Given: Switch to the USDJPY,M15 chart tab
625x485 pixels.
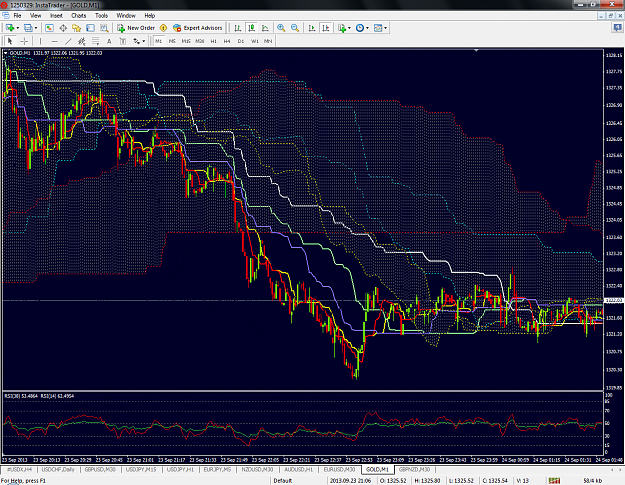Looking at the screenshot, I should click(x=141, y=469).
